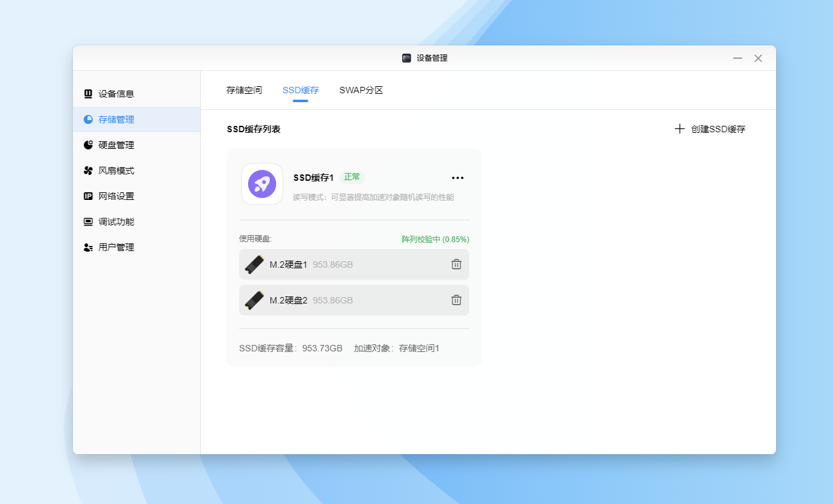Switch to the 存储空间 tab

click(244, 90)
